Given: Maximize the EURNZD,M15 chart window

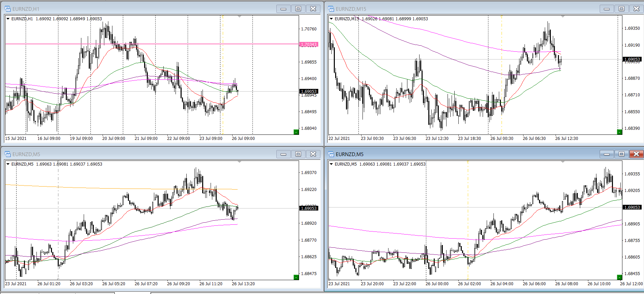Looking at the screenshot, I should pos(622,9).
